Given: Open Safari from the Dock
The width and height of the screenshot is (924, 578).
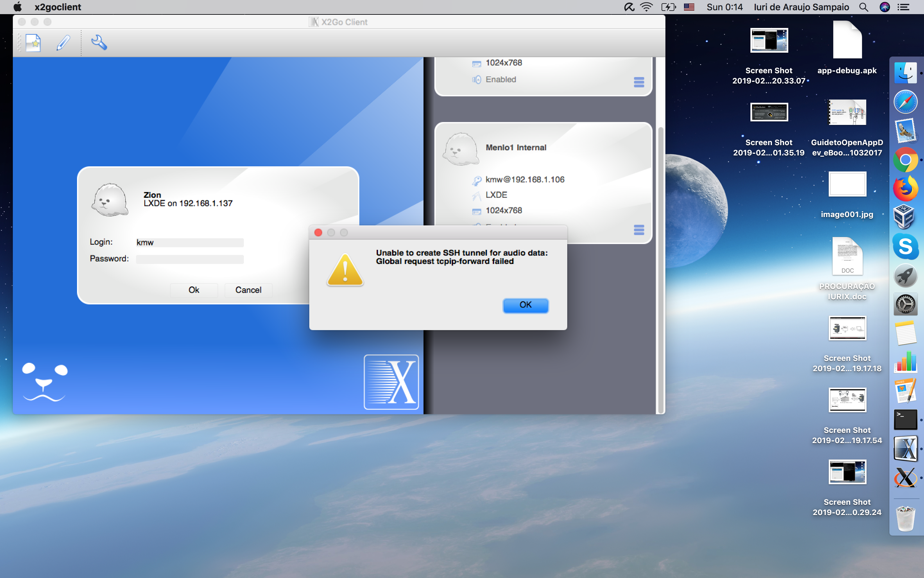Looking at the screenshot, I should point(905,102).
